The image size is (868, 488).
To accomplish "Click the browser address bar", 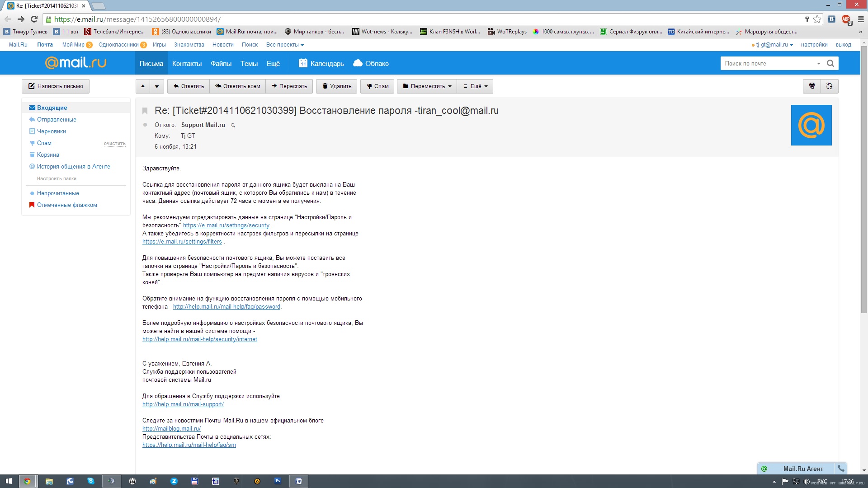I will (x=425, y=19).
